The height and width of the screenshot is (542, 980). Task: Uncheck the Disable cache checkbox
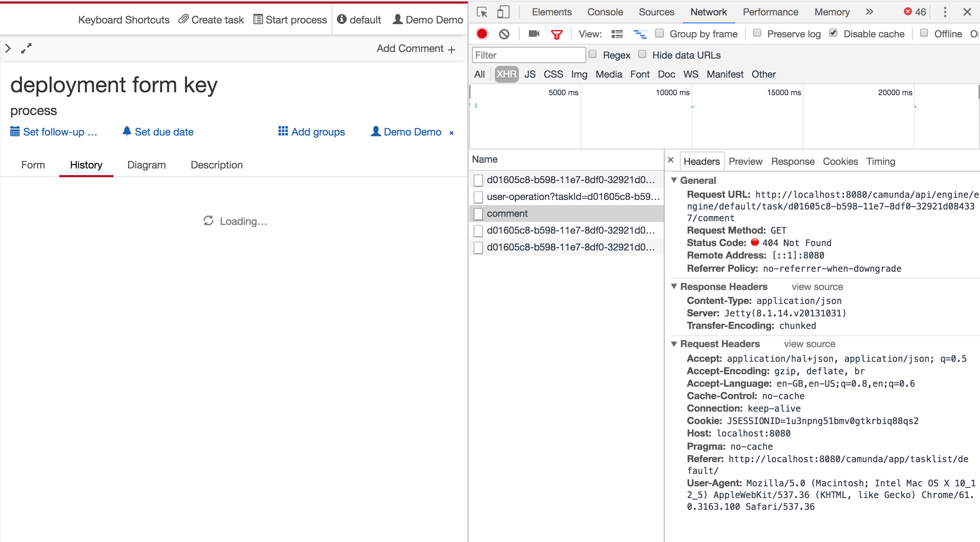coord(833,33)
